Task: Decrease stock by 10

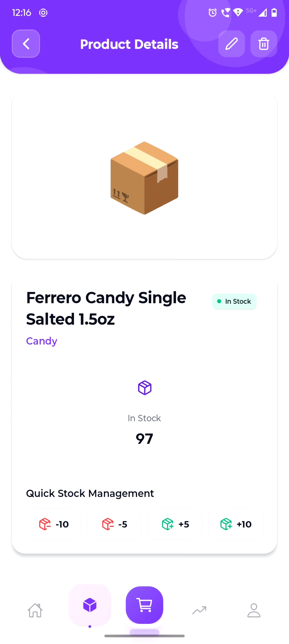Action: click(x=54, y=524)
